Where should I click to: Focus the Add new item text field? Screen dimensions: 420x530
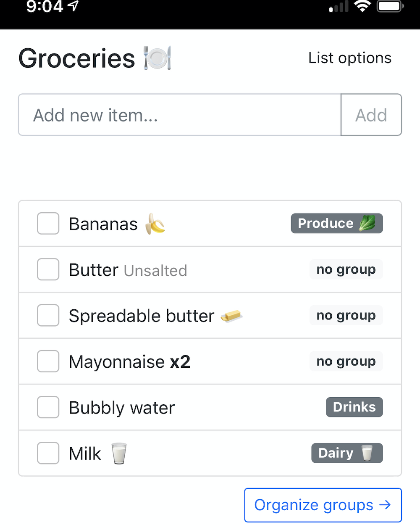pyautogui.click(x=180, y=115)
